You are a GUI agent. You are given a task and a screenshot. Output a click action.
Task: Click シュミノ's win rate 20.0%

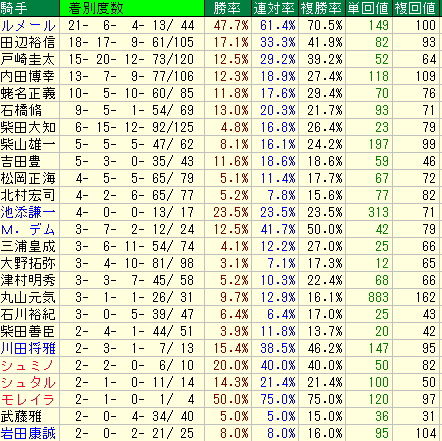coord(231,366)
